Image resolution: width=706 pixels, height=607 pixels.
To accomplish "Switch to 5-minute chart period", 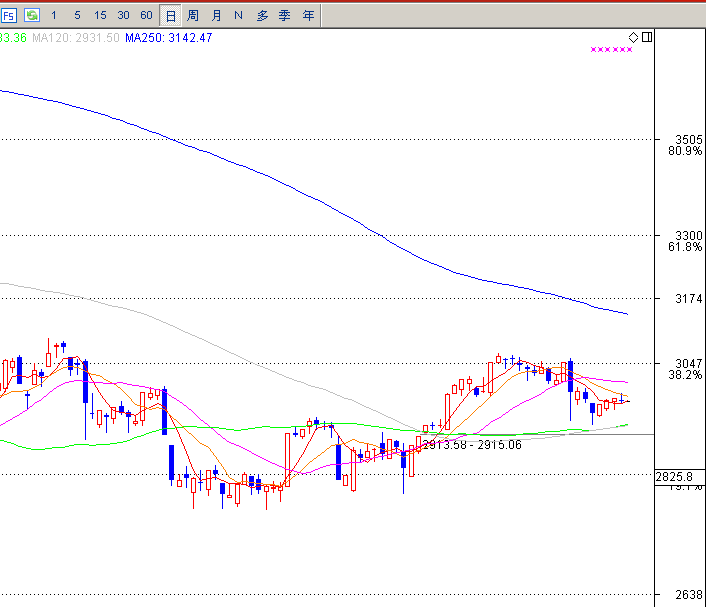I will tap(77, 15).
